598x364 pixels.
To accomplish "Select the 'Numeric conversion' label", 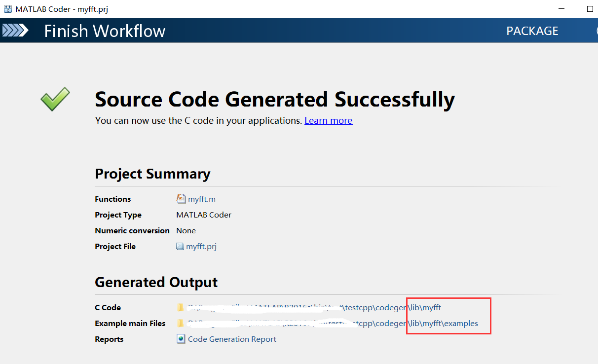I will pyautogui.click(x=132, y=231).
